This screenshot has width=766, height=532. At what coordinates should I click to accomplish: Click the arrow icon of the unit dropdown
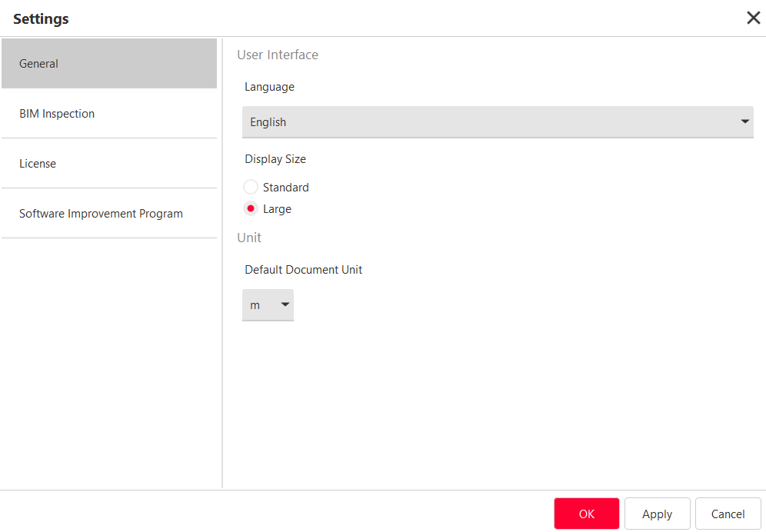[x=285, y=305]
